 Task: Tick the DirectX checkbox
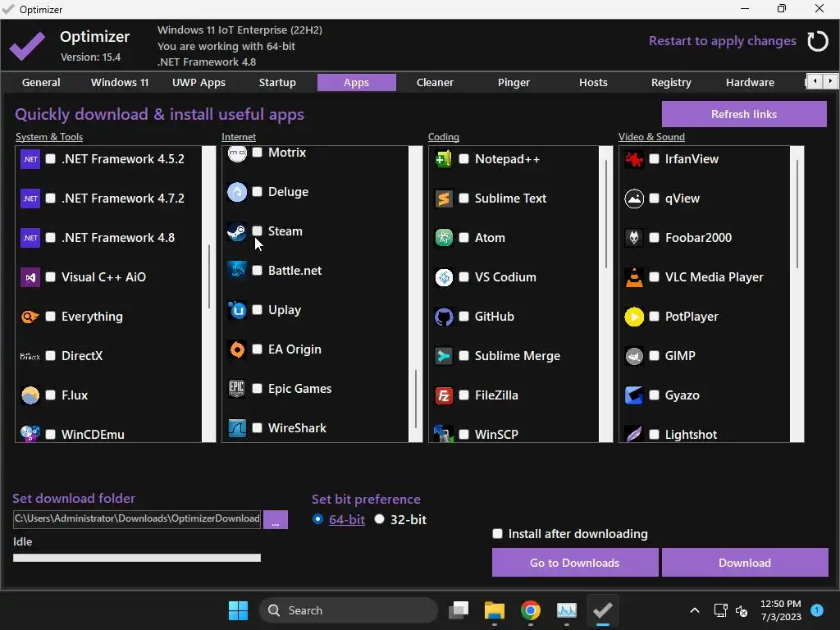[x=50, y=356]
